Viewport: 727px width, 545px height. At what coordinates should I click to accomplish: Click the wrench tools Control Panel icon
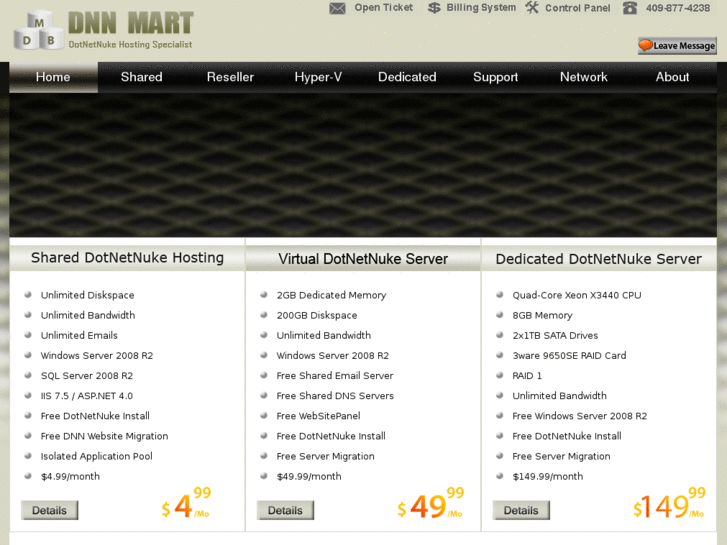[x=532, y=7]
